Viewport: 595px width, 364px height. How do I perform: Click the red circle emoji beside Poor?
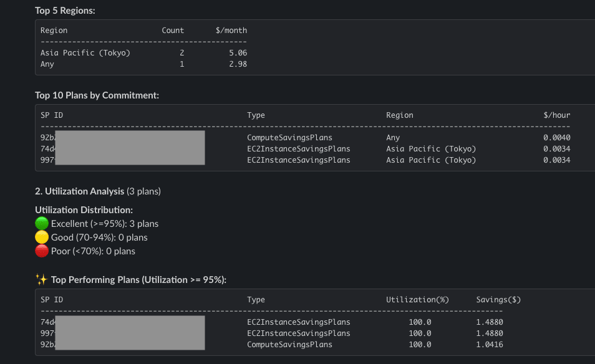point(42,251)
